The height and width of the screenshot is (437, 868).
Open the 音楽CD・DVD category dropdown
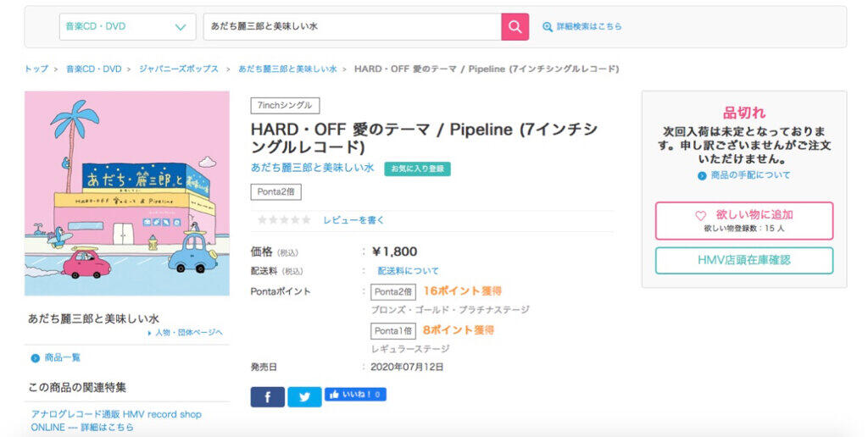[x=127, y=26]
